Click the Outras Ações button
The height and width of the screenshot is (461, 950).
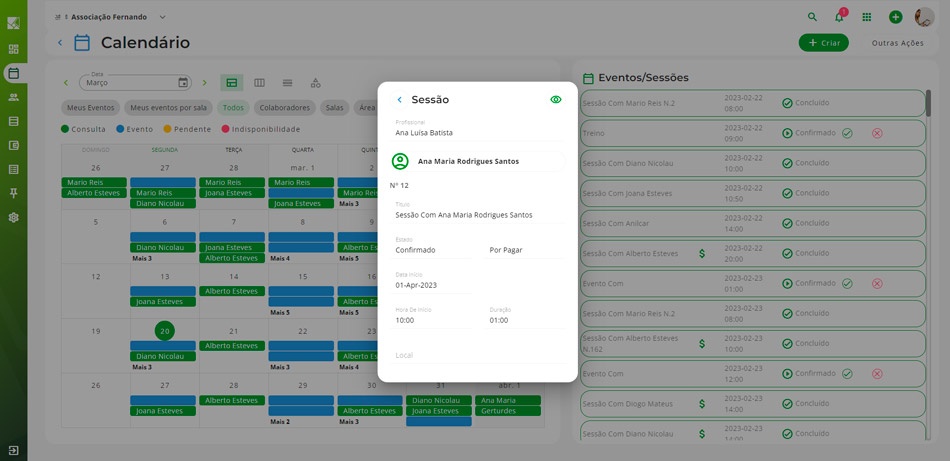pyautogui.click(x=897, y=43)
